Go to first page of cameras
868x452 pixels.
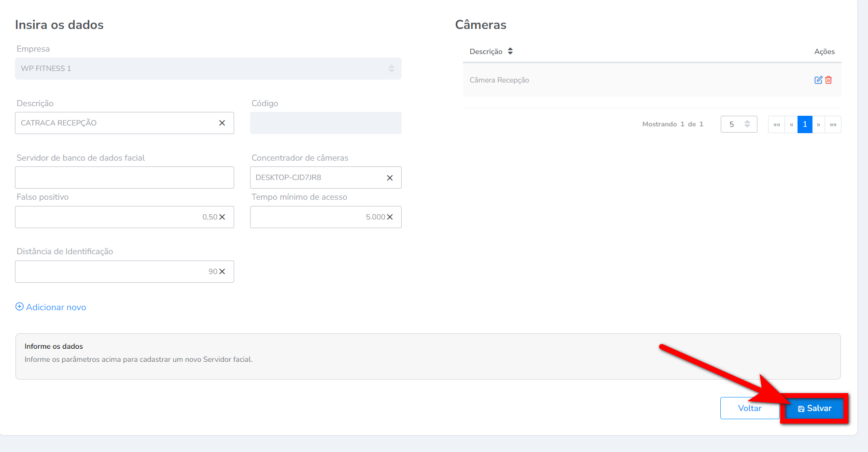[776, 124]
